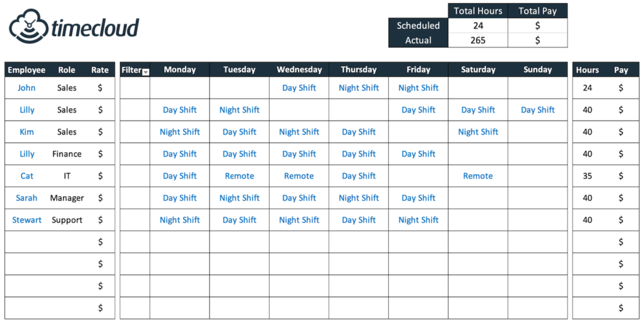Screen dimensions: 644x322
Task: Select Cat's 35 hours cell
Action: pyautogui.click(x=587, y=176)
